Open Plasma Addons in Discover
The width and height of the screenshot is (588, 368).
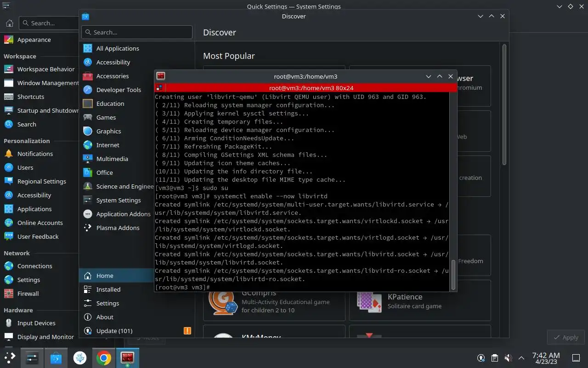click(117, 228)
